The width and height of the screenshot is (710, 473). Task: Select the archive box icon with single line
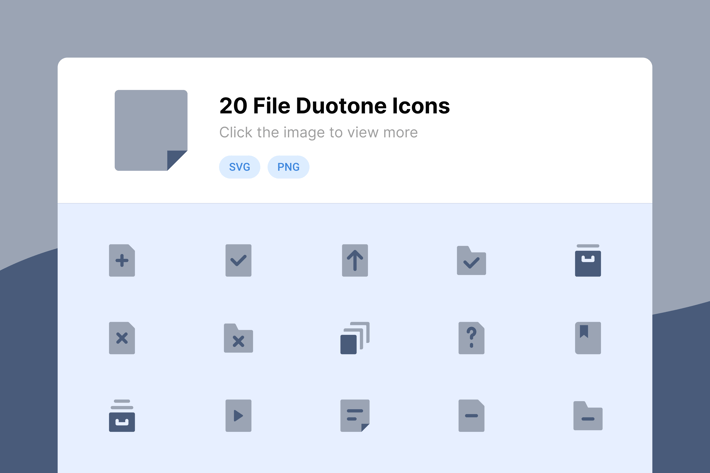pos(588,260)
